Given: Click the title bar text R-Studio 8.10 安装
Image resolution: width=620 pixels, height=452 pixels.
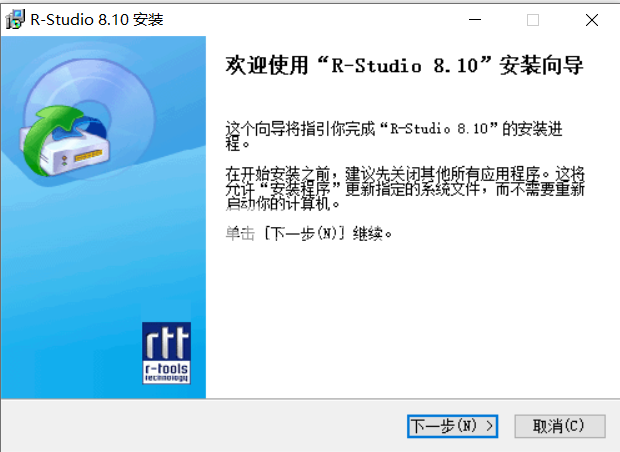Looking at the screenshot, I should 97,19.
